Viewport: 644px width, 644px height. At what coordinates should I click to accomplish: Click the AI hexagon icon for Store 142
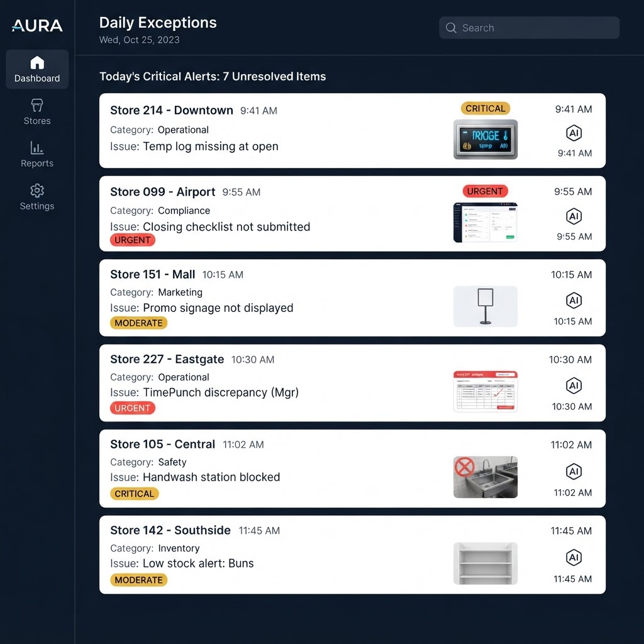[574, 557]
